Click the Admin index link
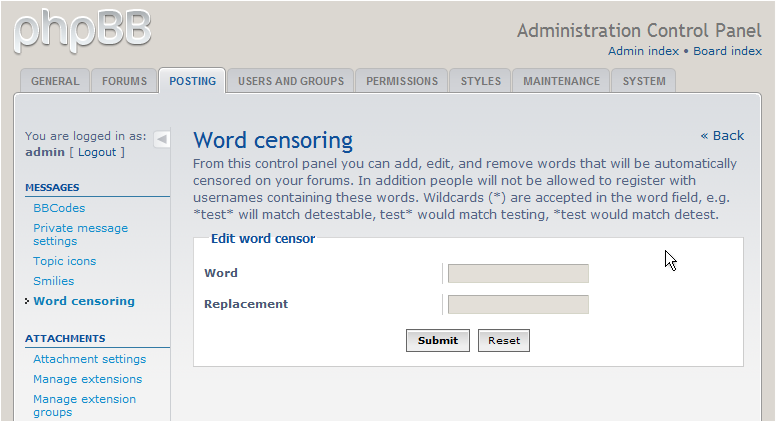The height and width of the screenshot is (422, 776). tap(643, 51)
